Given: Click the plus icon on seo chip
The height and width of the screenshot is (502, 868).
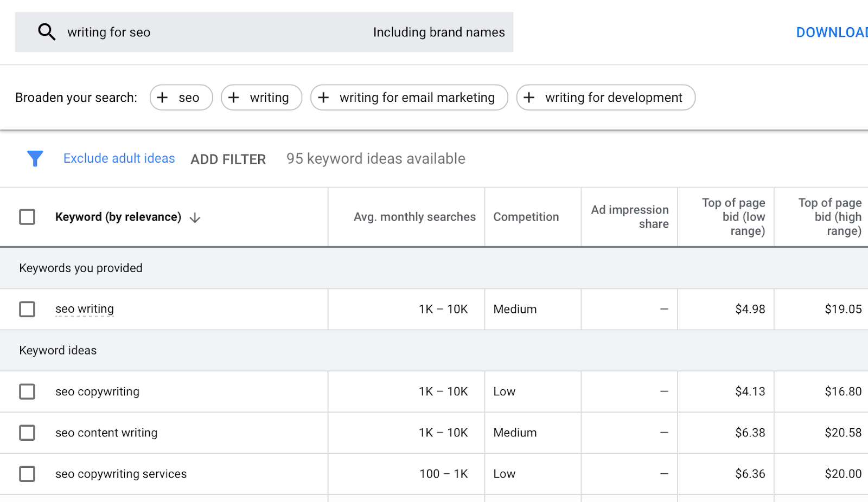Looking at the screenshot, I should click(x=162, y=98).
